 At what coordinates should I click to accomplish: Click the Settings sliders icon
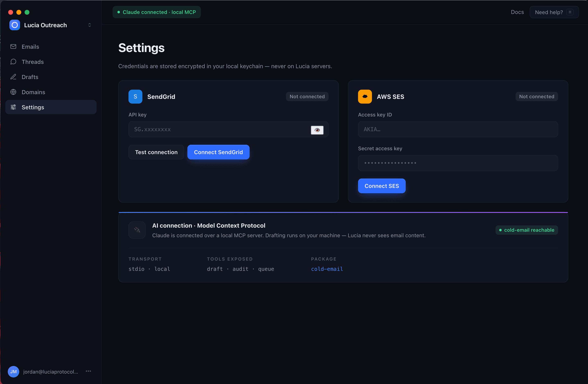coord(13,107)
